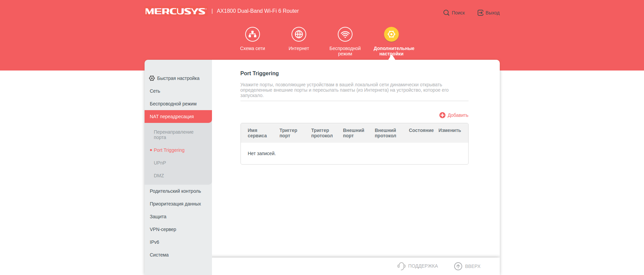Click the ПОДДЕРЖКА headset icon
The image size is (644, 275).
coord(401,266)
